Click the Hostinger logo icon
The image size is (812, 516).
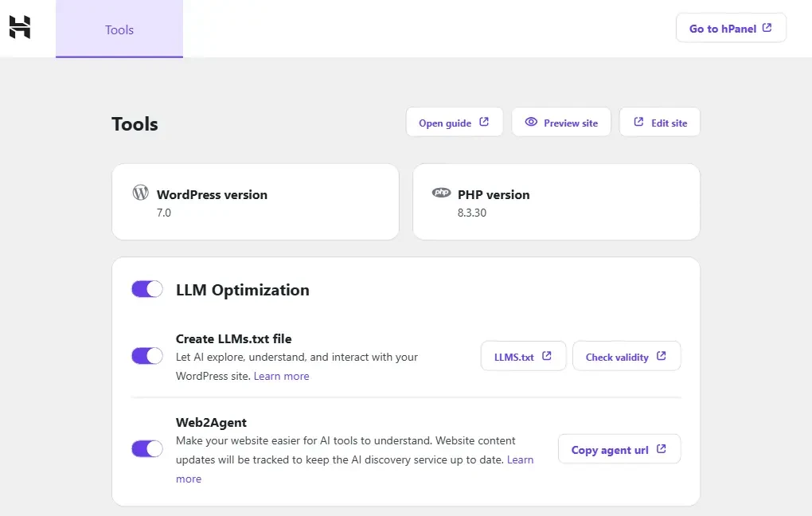(20, 27)
